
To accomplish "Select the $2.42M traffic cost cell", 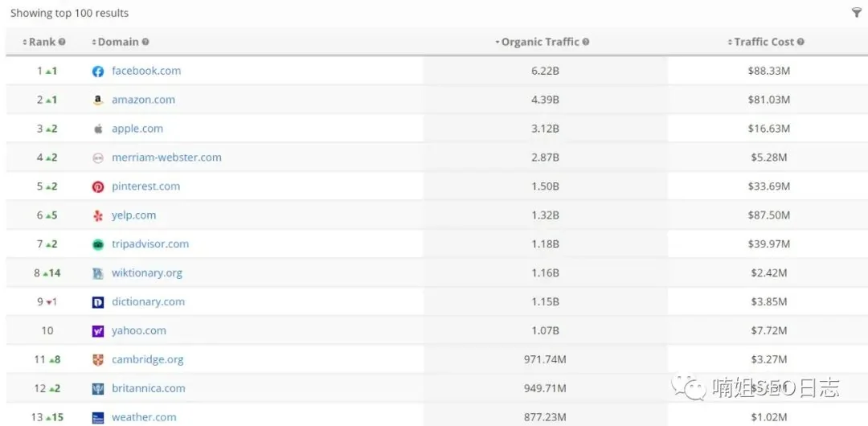I will (x=769, y=272).
